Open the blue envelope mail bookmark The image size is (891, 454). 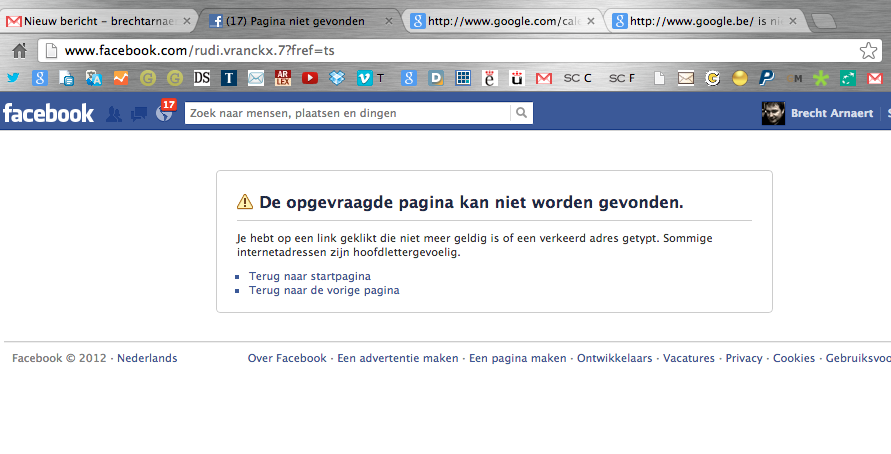(x=256, y=78)
